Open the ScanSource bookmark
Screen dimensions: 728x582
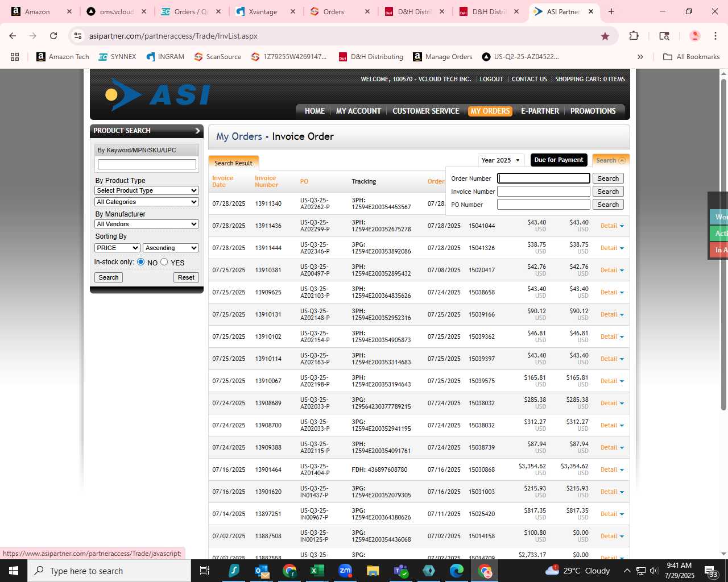click(x=217, y=57)
